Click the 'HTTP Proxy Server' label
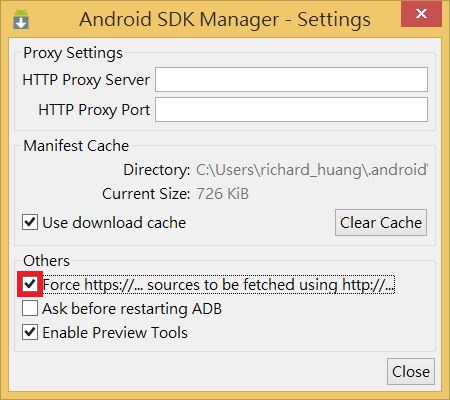 (x=86, y=80)
